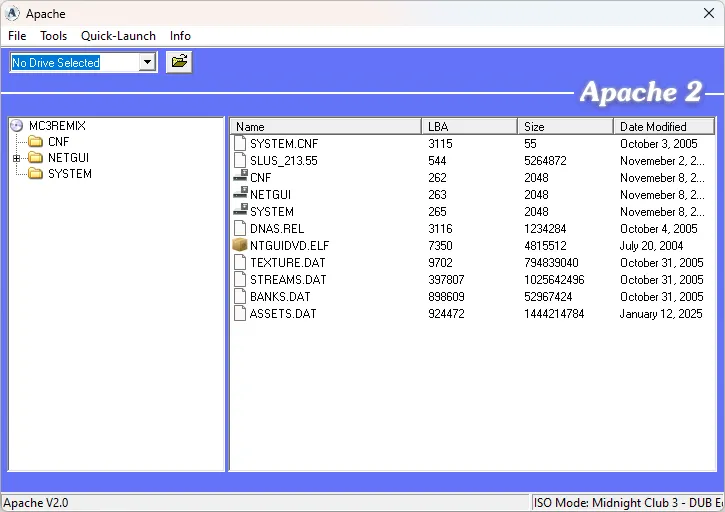The width and height of the screenshot is (725, 512).
Task: Click the 'Apache V2.0' status bar text
Action: pyautogui.click(x=36, y=503)
